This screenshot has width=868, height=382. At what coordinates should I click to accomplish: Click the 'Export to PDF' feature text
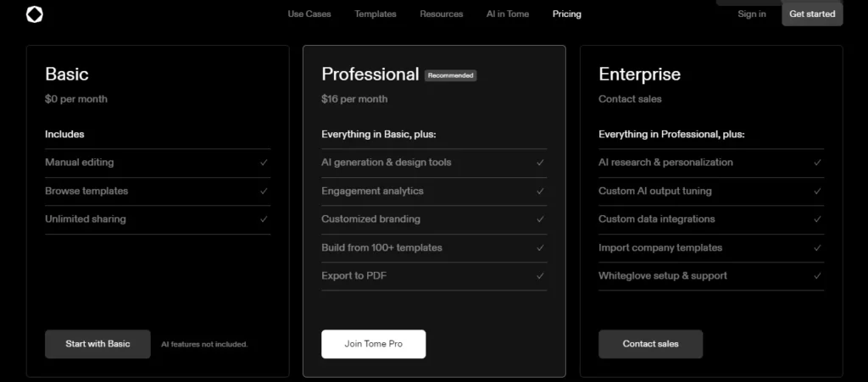[x=354, y=275]
